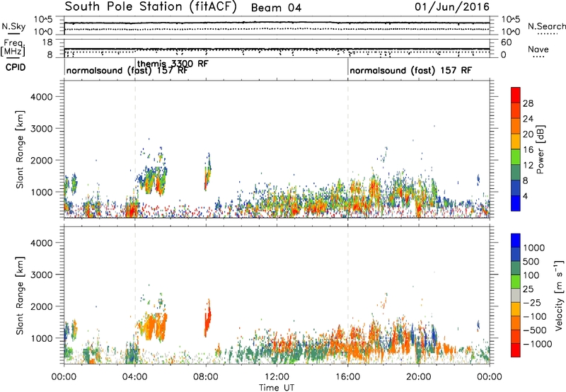Click the blue bottom of the power colorbar
Image resolution: width=566 pixels, height=392 pixels.
pos(516,203)
